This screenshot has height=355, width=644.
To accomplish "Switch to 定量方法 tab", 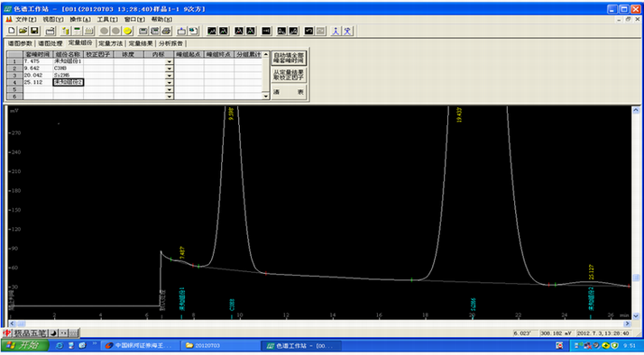I will [110, 43].
